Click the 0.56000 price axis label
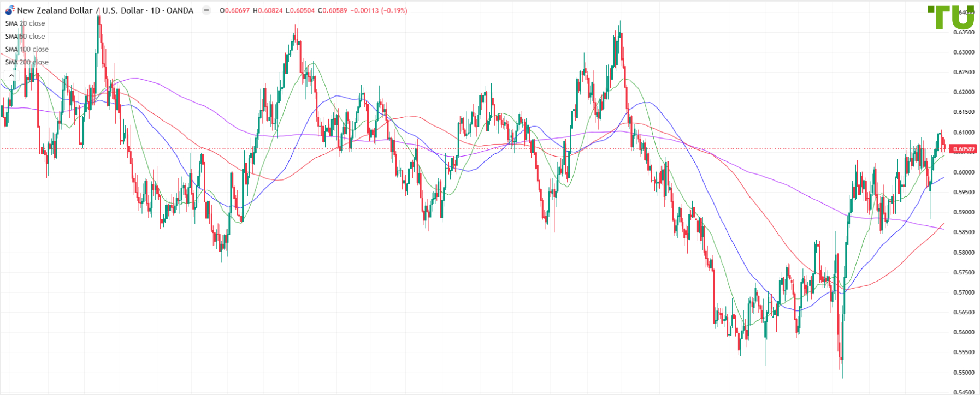The height and width of the screenshot is (395, 980). [964, 332]
